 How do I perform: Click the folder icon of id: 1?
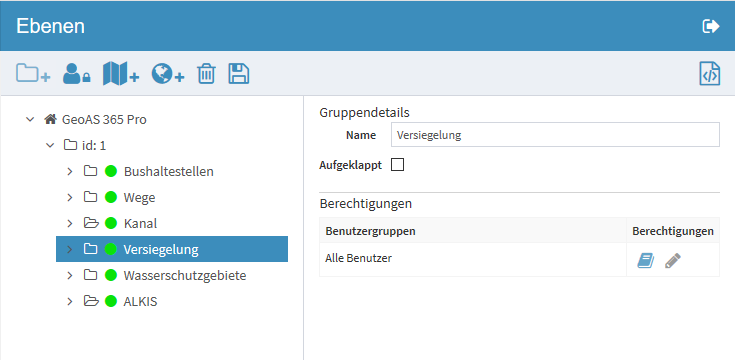coord(70,145)
